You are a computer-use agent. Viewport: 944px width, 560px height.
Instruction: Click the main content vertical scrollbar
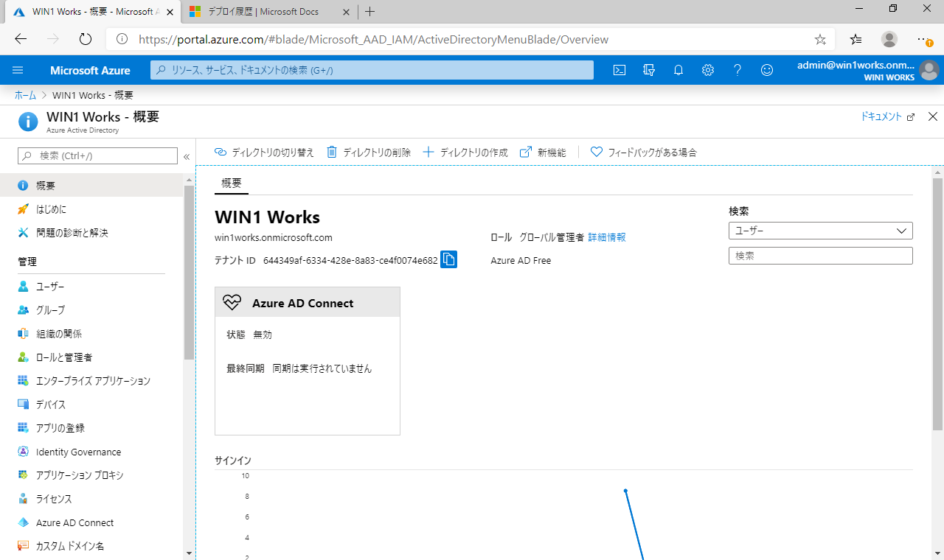click(937, 304)
